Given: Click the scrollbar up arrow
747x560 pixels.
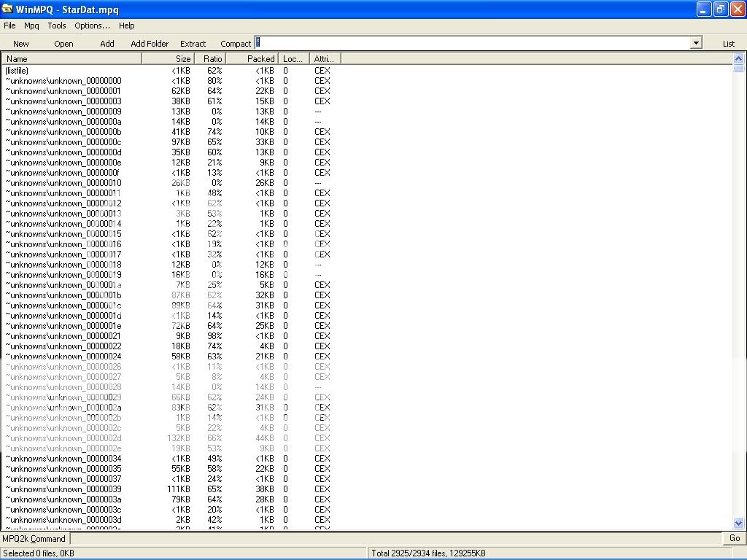Looking at the screenshot, I should (738, 58).
